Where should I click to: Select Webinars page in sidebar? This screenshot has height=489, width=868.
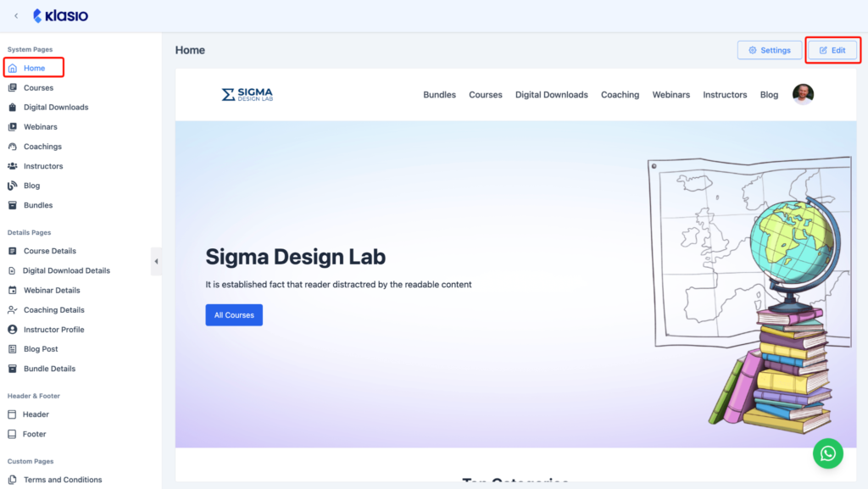pyautogui.click(x=40, y=126)
